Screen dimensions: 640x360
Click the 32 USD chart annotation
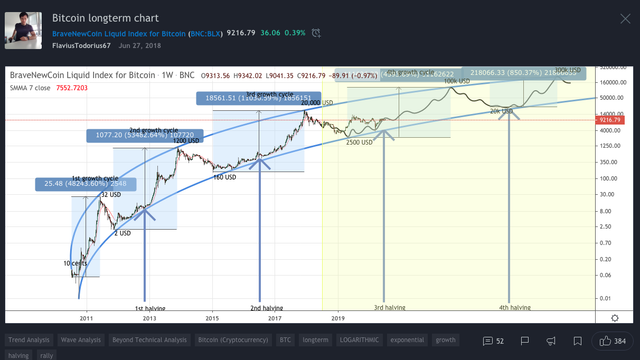[111, 195]
